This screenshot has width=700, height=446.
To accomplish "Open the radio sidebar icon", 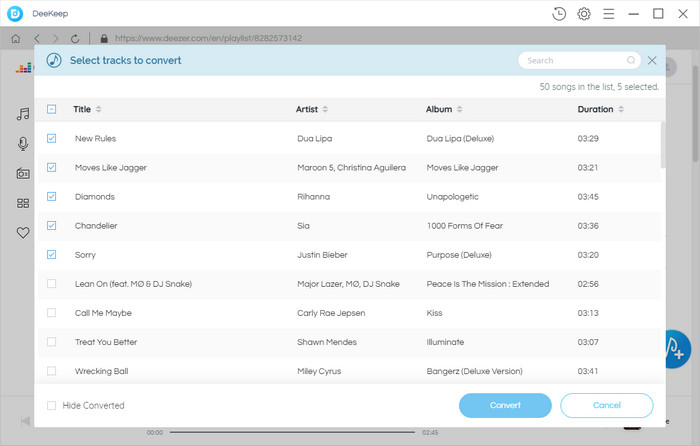I will tap(23, 173).
